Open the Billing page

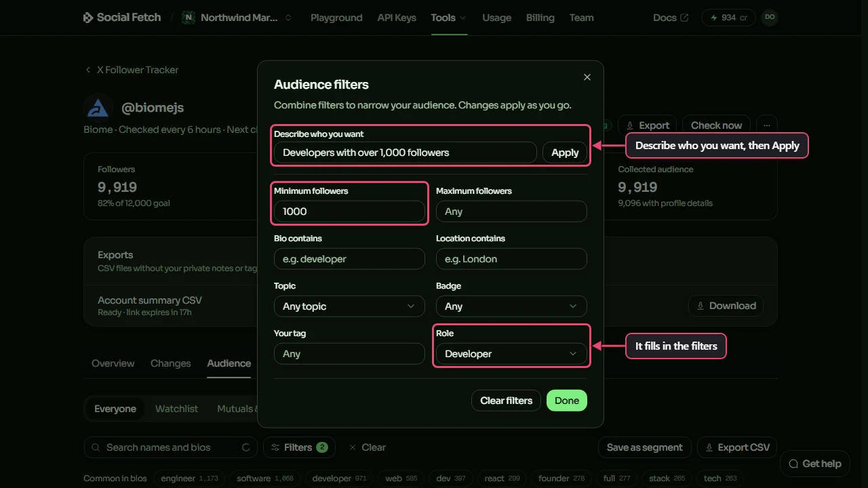540,18
